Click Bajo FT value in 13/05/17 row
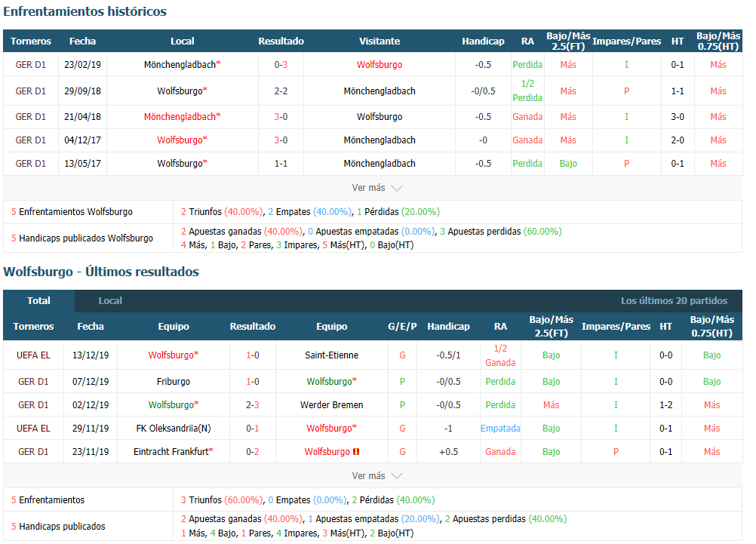Viewport: 756px width, 544px height. pos(568,164)
